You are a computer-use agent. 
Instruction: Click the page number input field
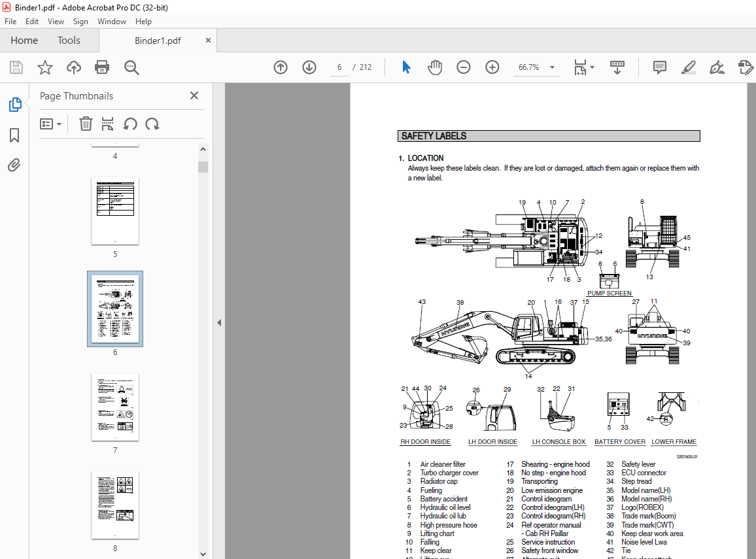pos(339,67)
